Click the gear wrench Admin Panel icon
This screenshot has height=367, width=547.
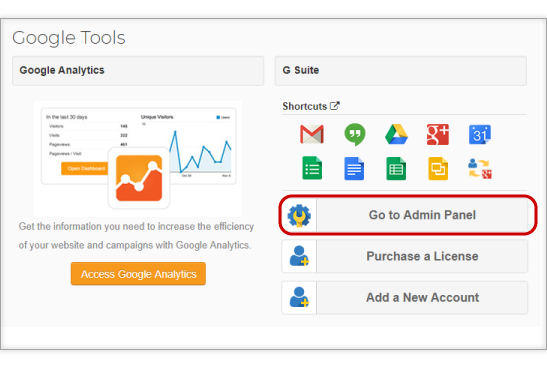(x=299, y=215)
